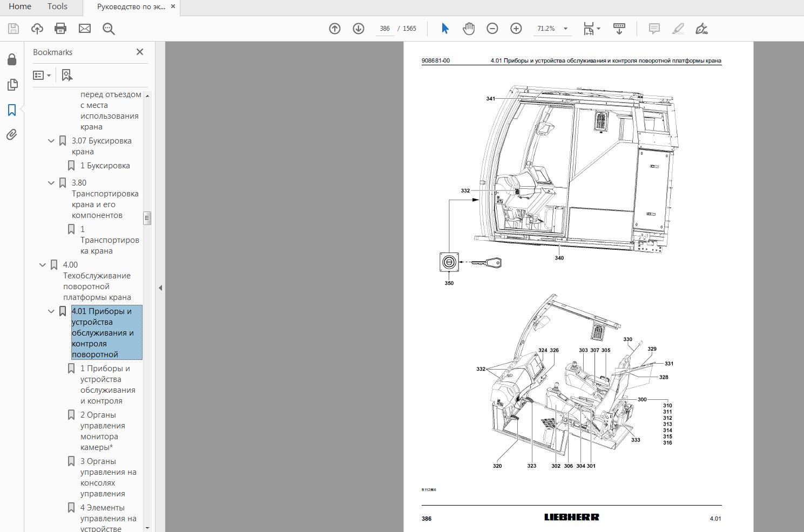The image size is (804, 532).
Task: Click the page number input field
Action: point(384,29)
